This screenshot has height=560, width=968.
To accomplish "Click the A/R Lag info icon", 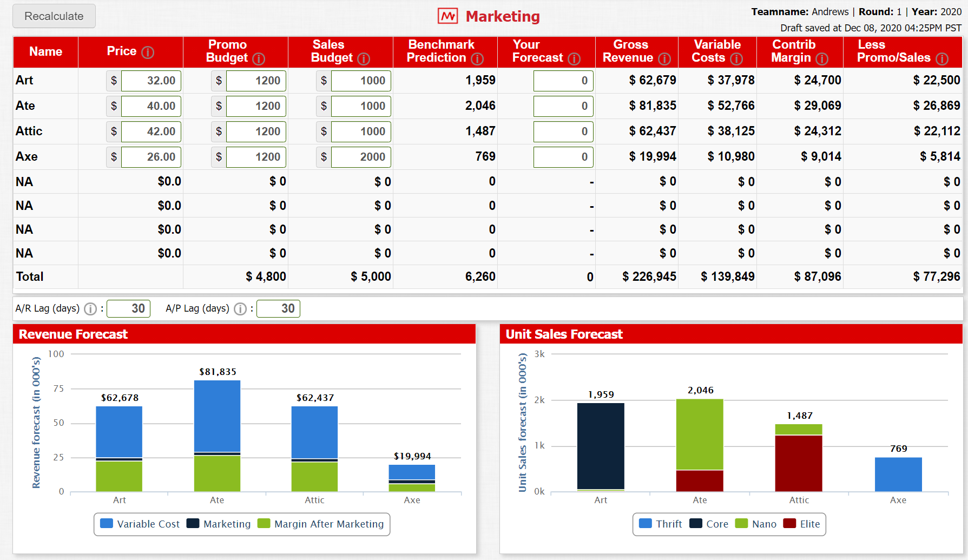I will 90,309.
